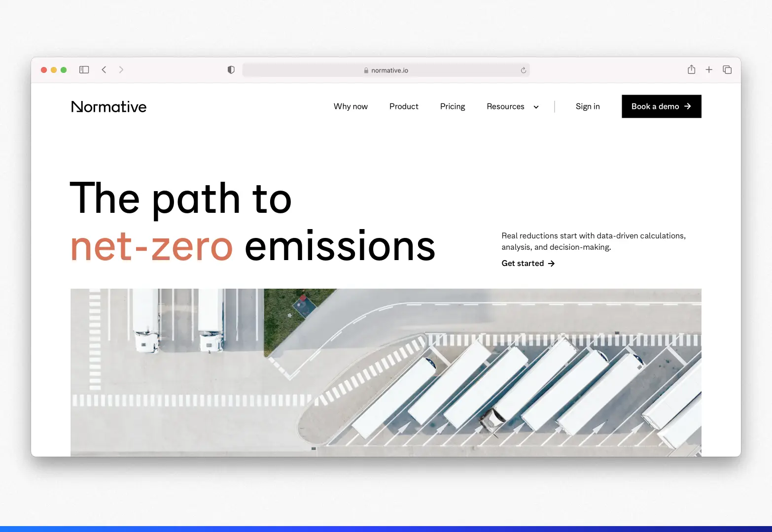Click the Normative logo
The width and height of the screenshot is (772, 532).
click(x=108, y=106)
